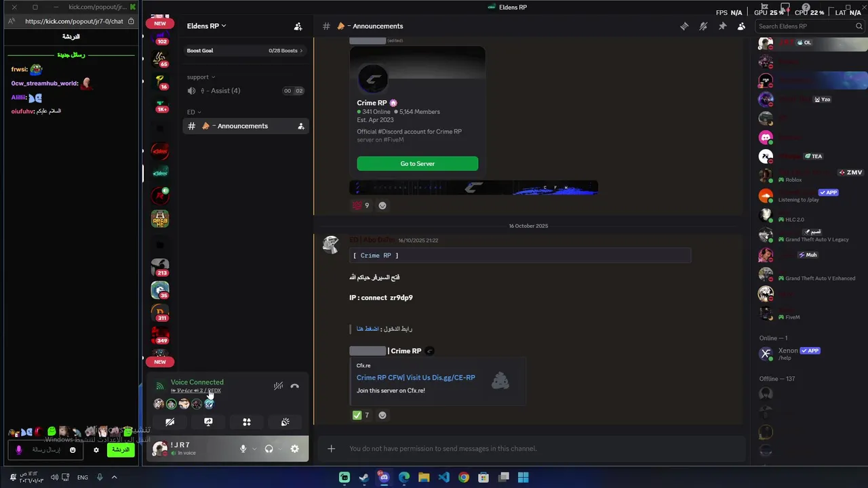Click the bottom NEW pill in server list
The width and height of the screenshot is (868, 488).
(160, 362)
